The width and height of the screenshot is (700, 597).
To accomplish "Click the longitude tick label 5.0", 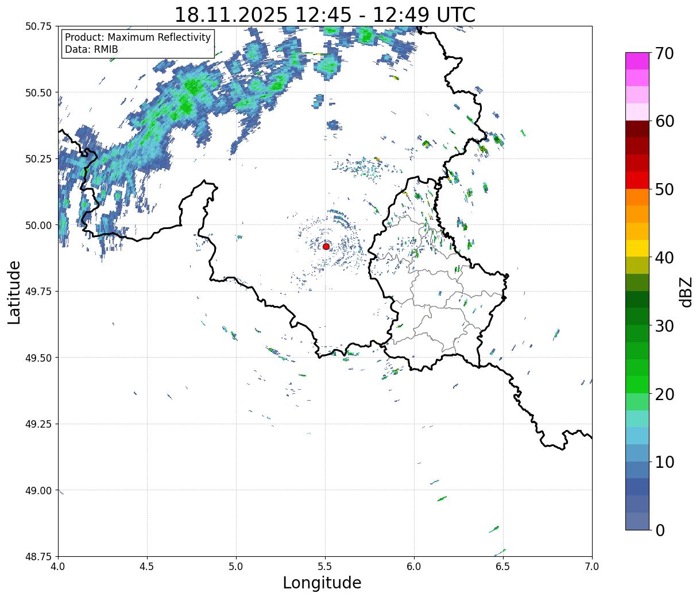I will coord(236,567).
